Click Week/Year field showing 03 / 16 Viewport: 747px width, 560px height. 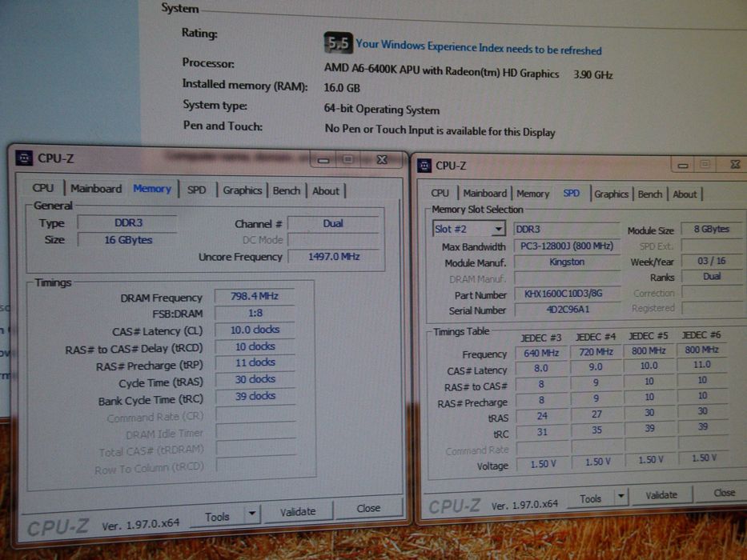point(711,261)
